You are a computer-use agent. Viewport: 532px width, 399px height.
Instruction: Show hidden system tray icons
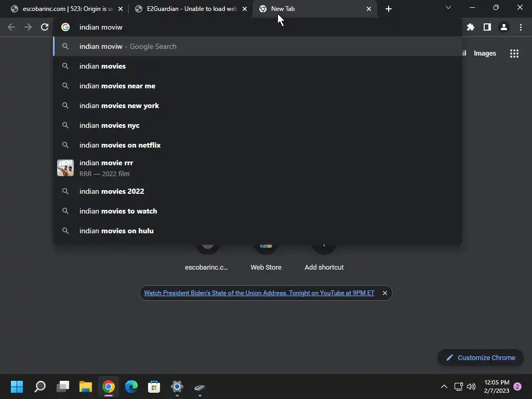pos(444,387)
